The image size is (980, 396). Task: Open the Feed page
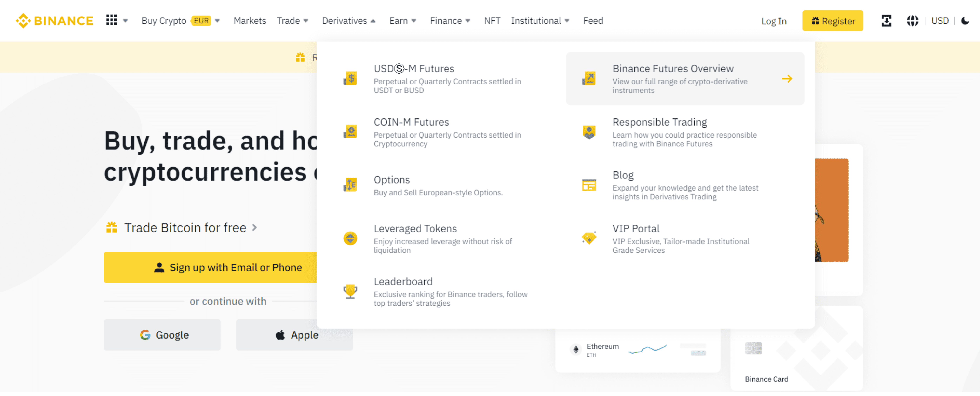(x=593, y=21)
